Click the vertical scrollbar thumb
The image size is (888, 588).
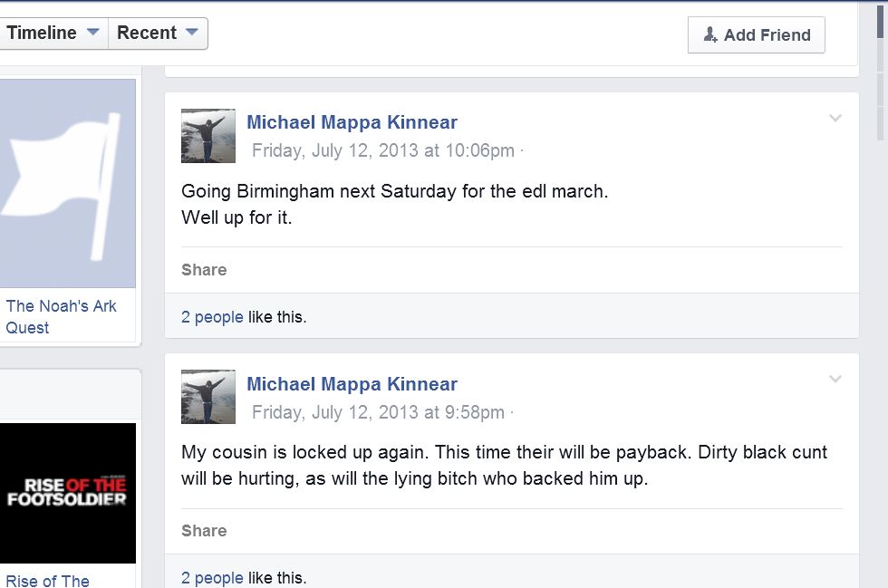click(x=882, y=72)
